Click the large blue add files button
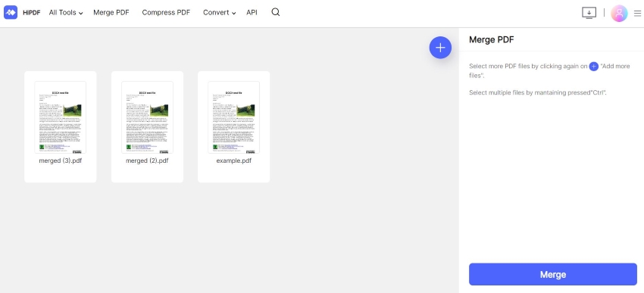644x293 pixels. tap(440, 48)
